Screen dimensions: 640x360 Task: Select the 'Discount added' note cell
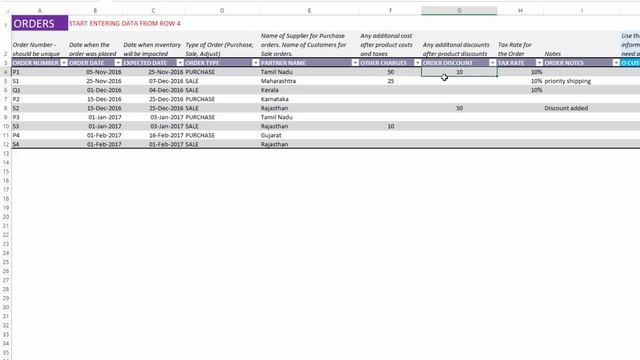(582, 108)
